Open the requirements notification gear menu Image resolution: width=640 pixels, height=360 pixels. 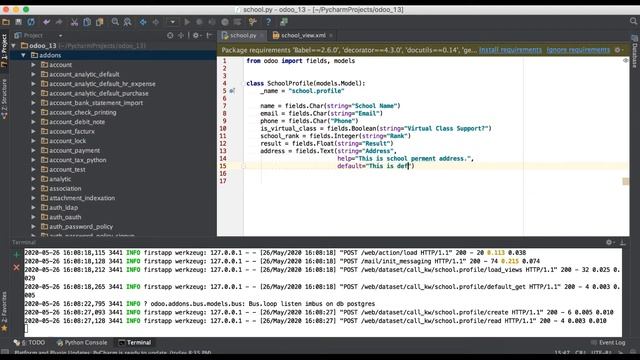618,50
